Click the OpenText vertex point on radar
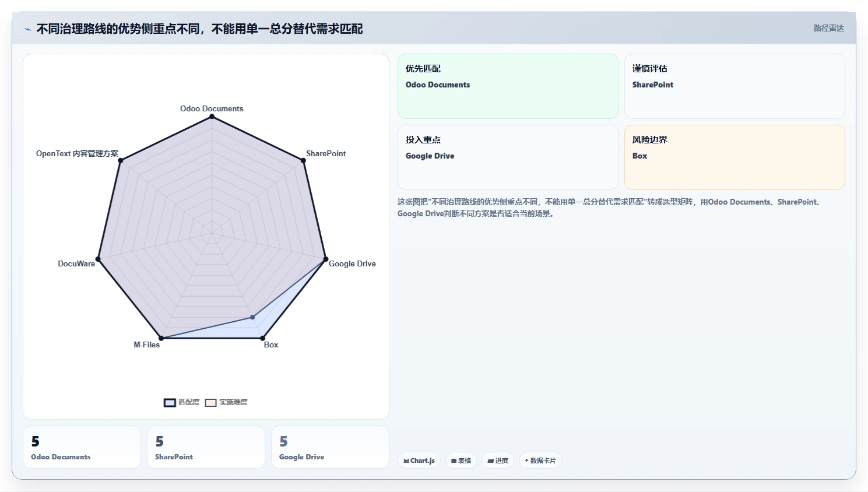Screen dimensions: 868x492 point(121,160)
